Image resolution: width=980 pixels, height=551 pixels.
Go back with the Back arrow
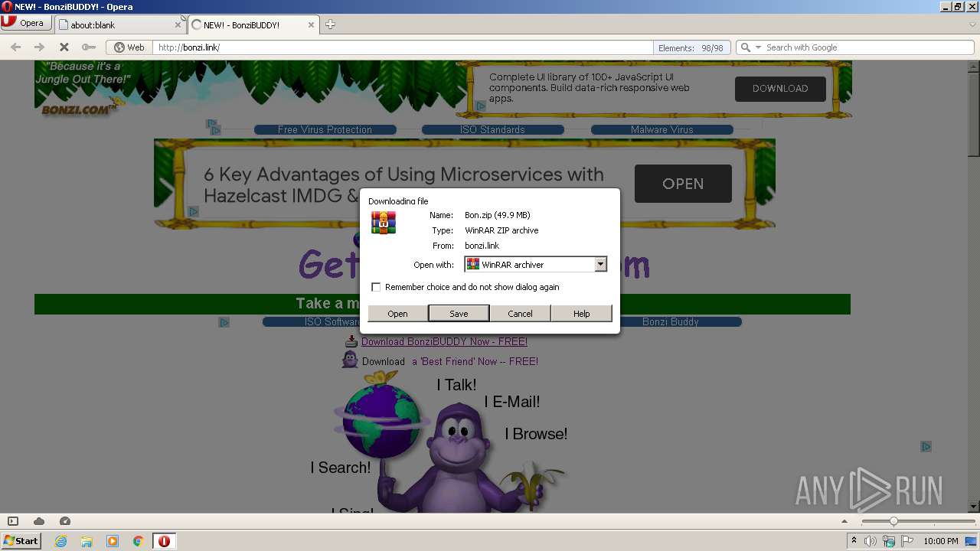click(x=15, y=47)
